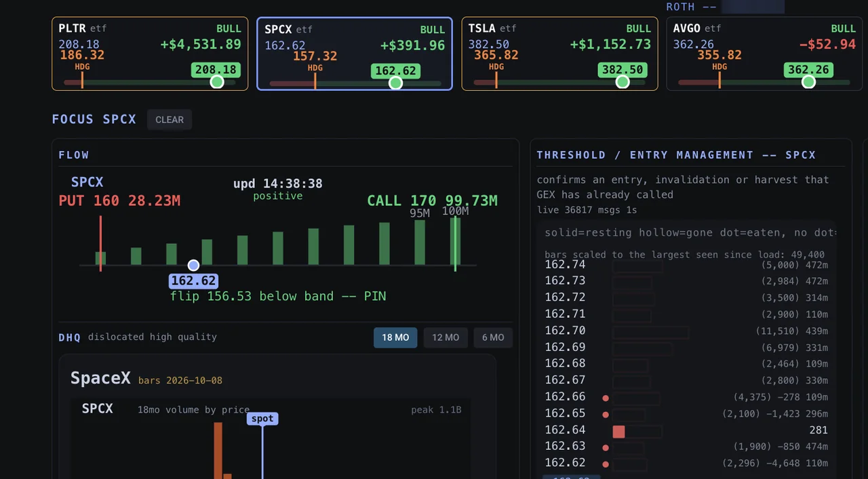Screen dimensions: 868x479
Task: Click the 162.69 price in order ladder
Action: [565, 347]
